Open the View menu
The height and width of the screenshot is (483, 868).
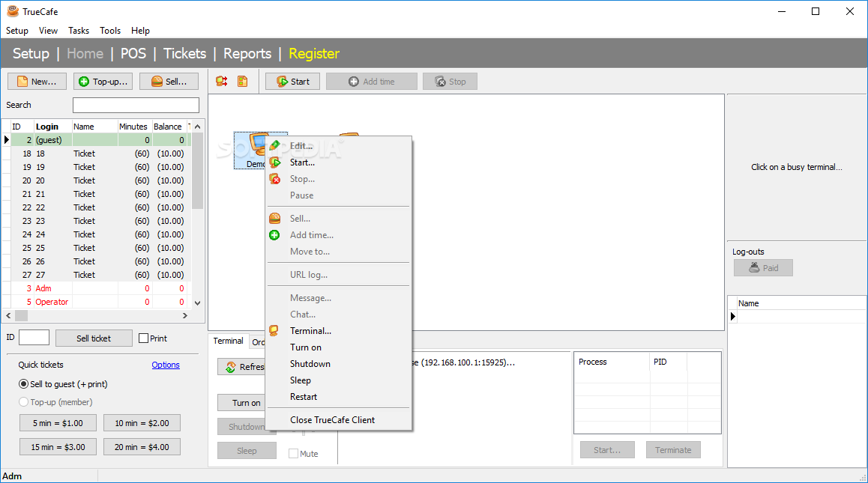[x=48, y=31]
